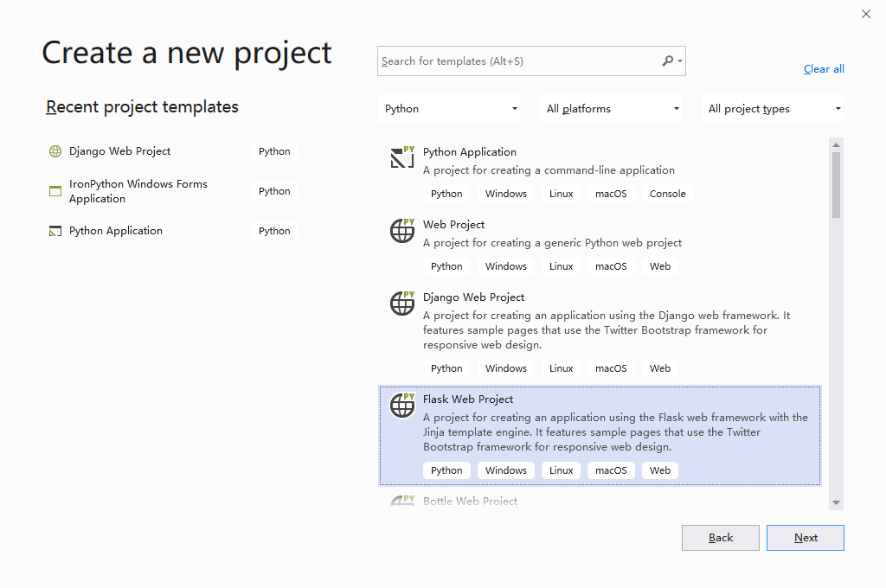The width and height of the screenshot is (886, 588).
Task: Click the Web tag under Flask Web Project
Action: tap(660, 470)
